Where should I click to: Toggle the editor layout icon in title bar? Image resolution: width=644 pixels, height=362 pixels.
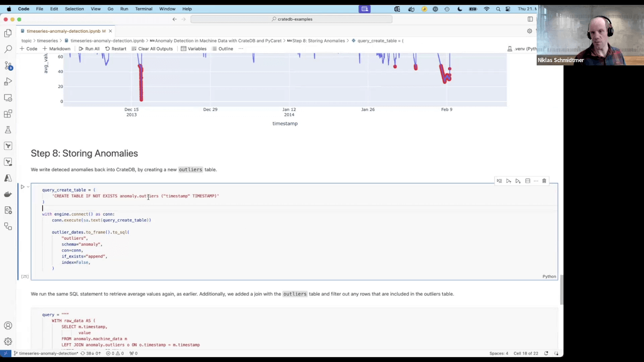pyautogui.click(x=530, y=19)
